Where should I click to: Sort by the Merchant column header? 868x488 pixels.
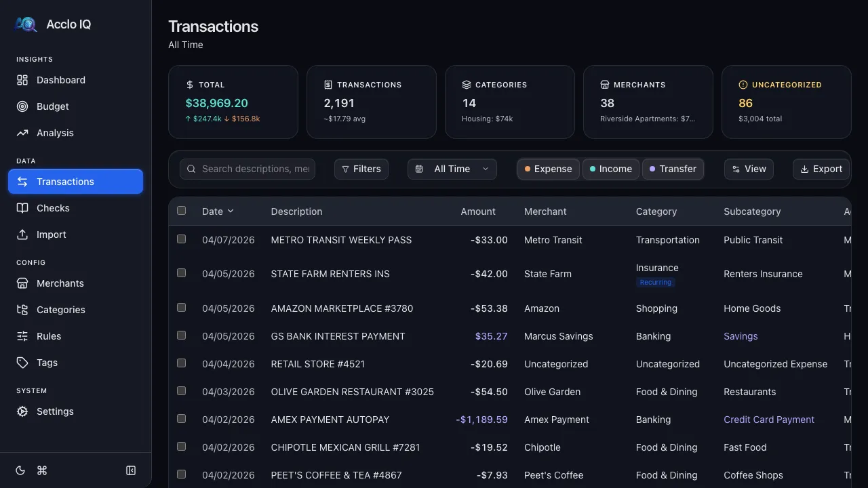(x=545, y=211)
